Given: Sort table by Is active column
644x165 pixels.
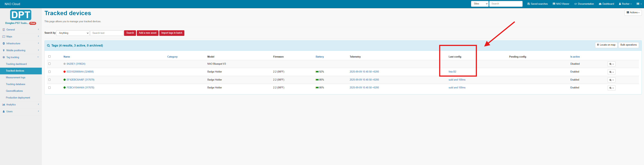Looking at the screenshot, I should (575, 57).
